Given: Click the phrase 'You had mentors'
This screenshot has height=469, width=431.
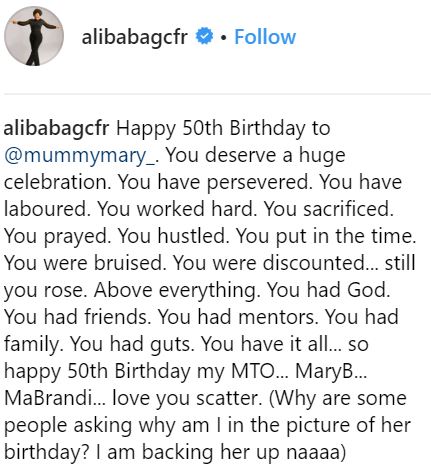Looking at the screenshot, I should pos(236,317).
